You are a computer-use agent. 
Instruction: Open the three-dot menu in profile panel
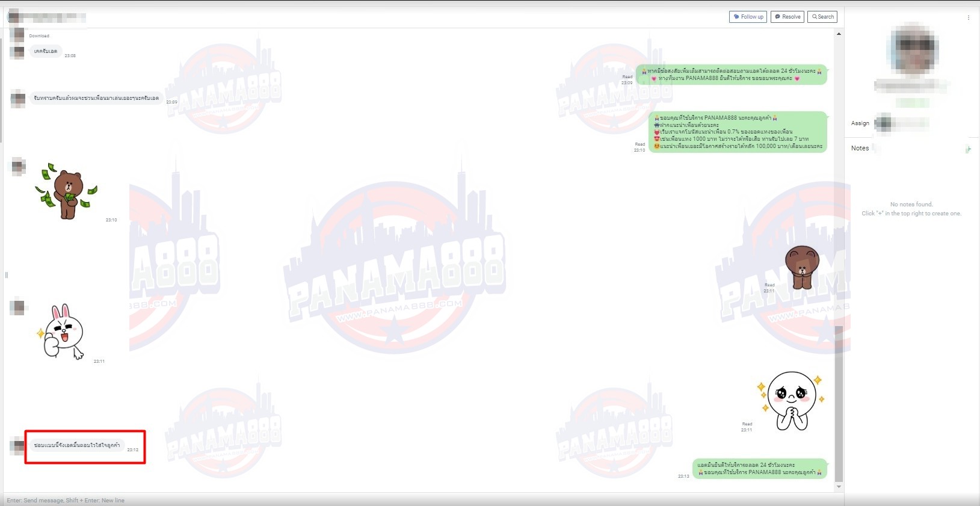point(969,18)
